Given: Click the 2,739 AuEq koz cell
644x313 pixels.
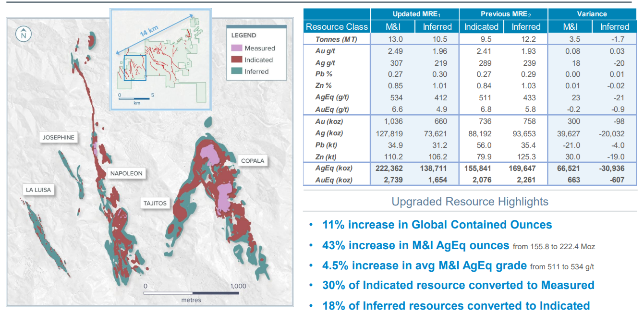Looking at the screenshot, I should click(x=393, y=180).
